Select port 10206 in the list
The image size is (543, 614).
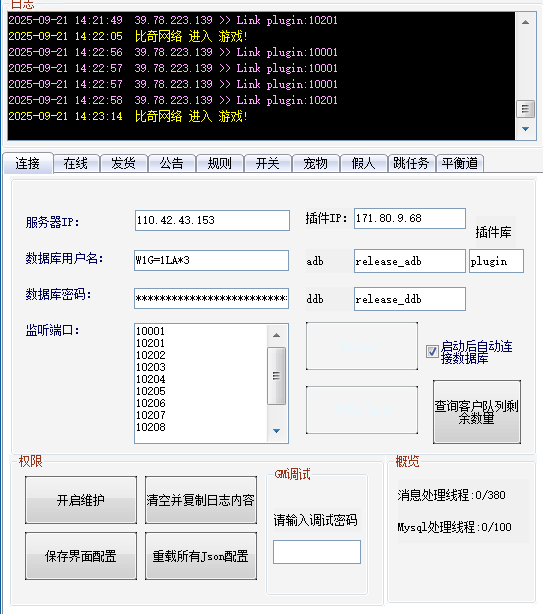pyautogui.click(x=150, y=403)
